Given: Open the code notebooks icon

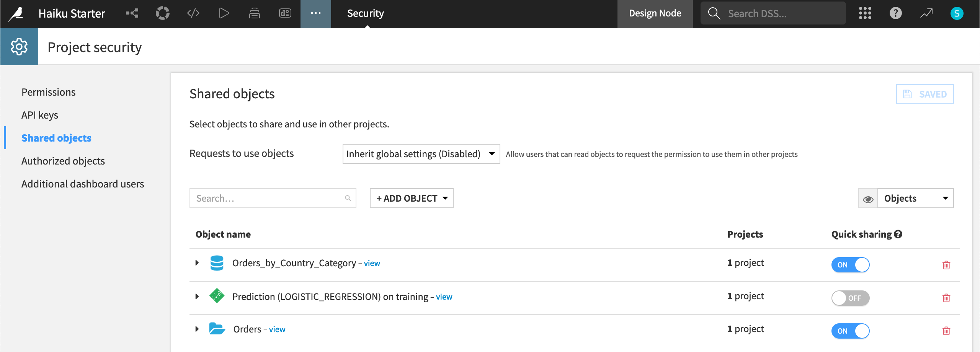Looking at the screenshot, I should coord(193,13).
